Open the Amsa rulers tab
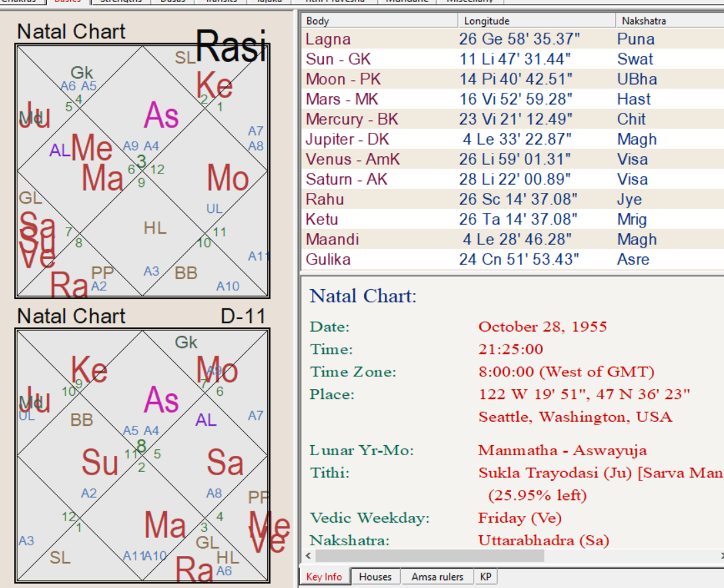This screenshot has width=724, height=588. click(437, 577)
